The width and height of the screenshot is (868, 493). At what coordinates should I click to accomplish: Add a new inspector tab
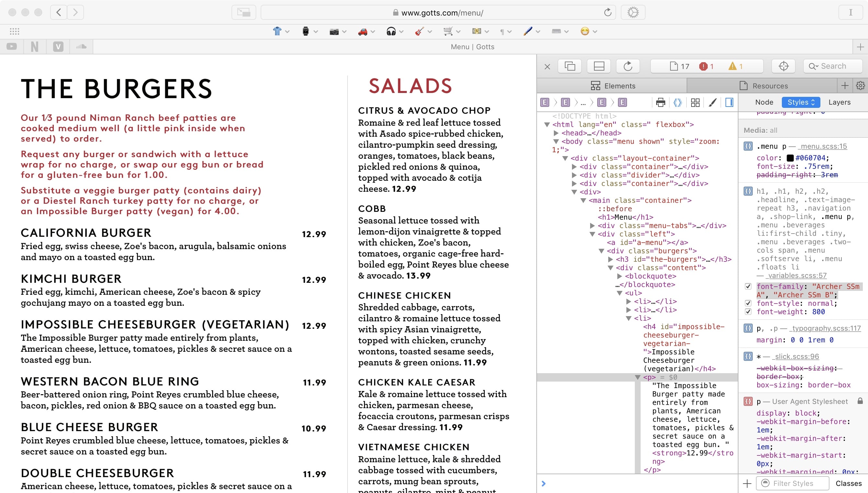(845, 86)
